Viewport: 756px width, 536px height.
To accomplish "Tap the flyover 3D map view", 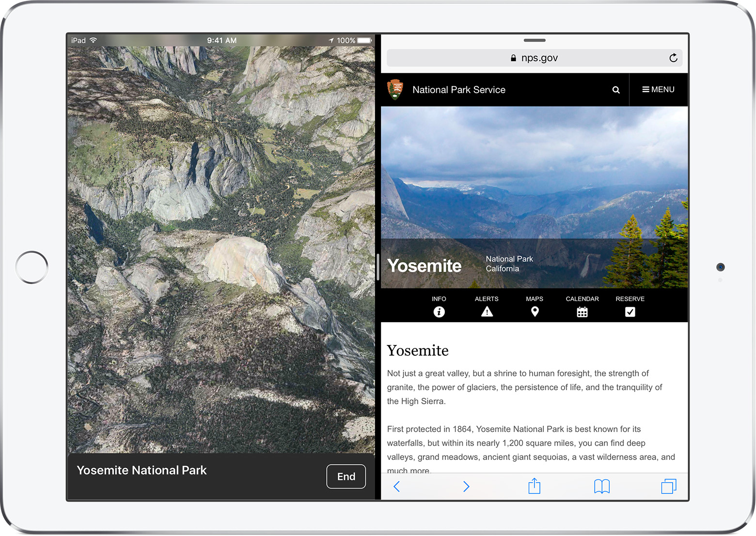I will point(221,250).
